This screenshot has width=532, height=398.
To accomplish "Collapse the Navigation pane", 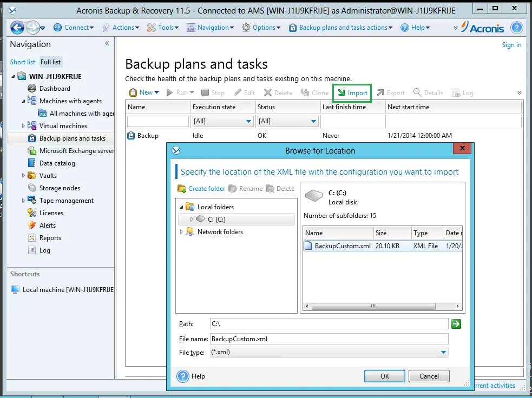I will (x=107, y=43).
